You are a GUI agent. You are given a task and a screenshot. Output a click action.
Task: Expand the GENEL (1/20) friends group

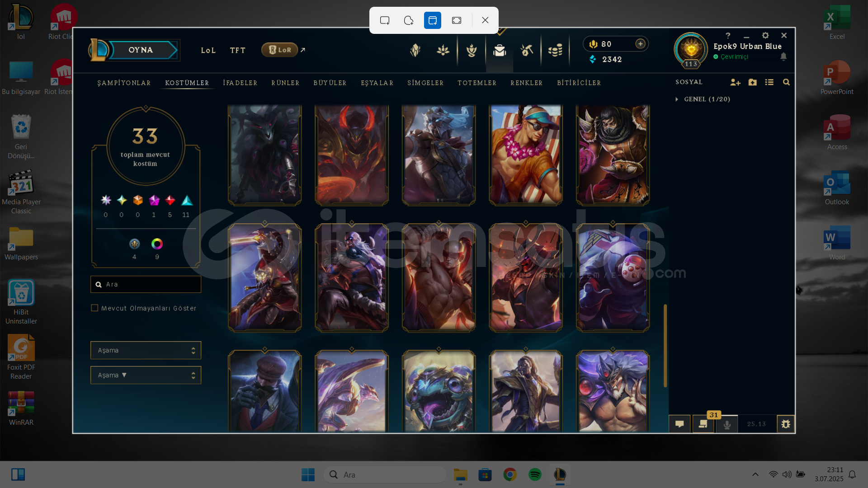(703, 99)
